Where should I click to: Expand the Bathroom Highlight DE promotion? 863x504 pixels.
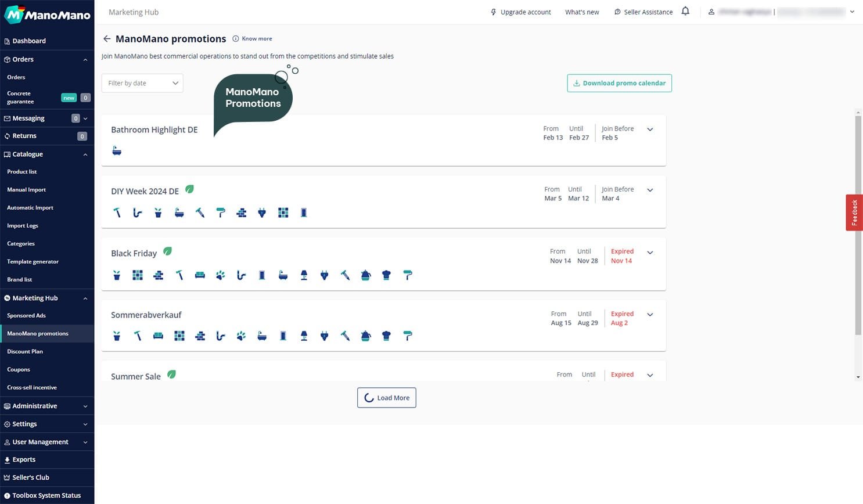point(650,129)
